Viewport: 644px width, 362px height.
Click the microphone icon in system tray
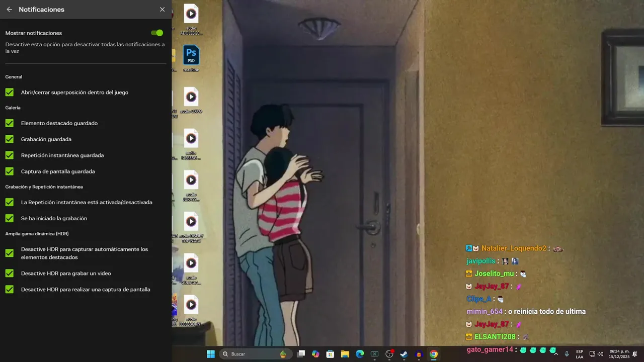[567, 354]
